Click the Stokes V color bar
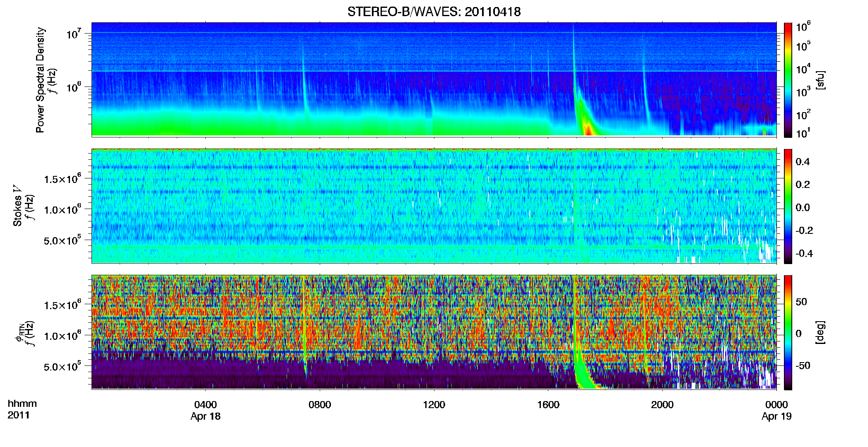The image size is (868, 447). 788,206
